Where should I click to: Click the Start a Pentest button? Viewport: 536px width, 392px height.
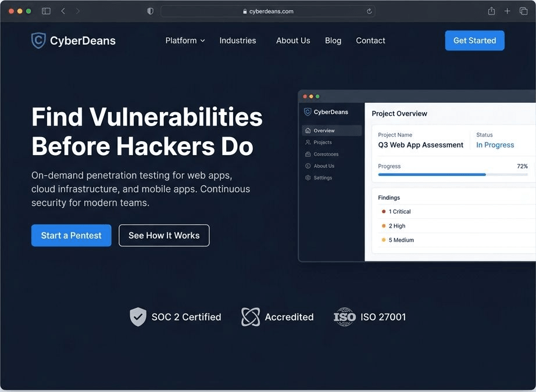71,235
